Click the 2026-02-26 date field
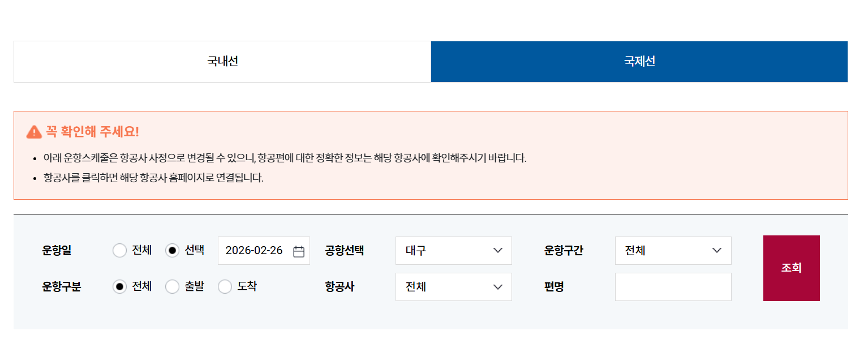Image resolution: width=868 pixels, height=348 pixels. (264, 251)
